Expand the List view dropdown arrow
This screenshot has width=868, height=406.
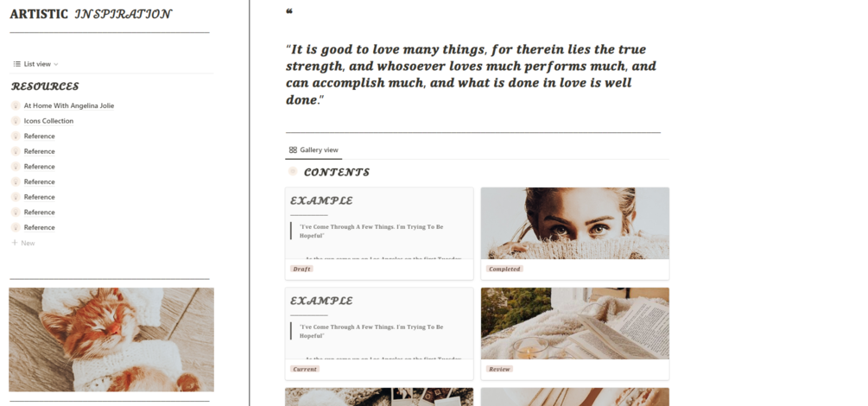click(56, 65)
